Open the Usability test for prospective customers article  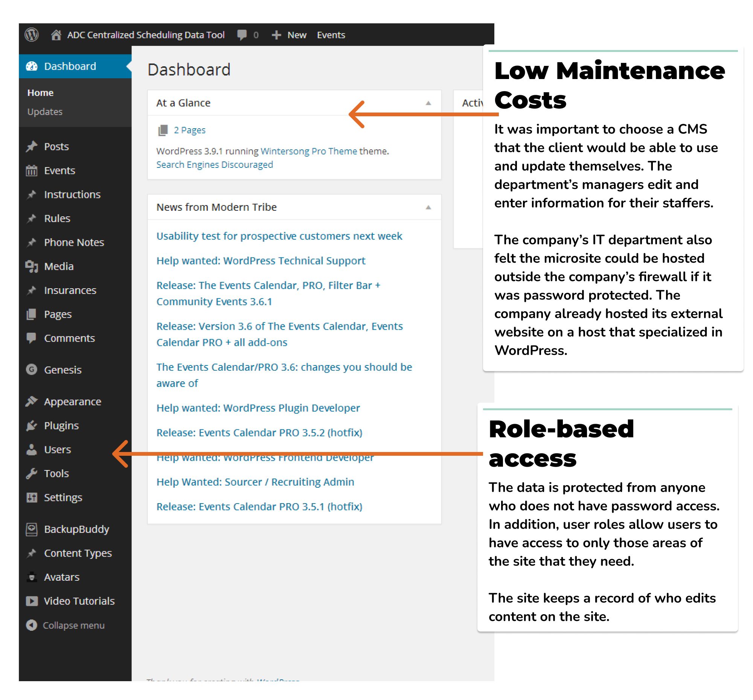(x=279, y=237)
